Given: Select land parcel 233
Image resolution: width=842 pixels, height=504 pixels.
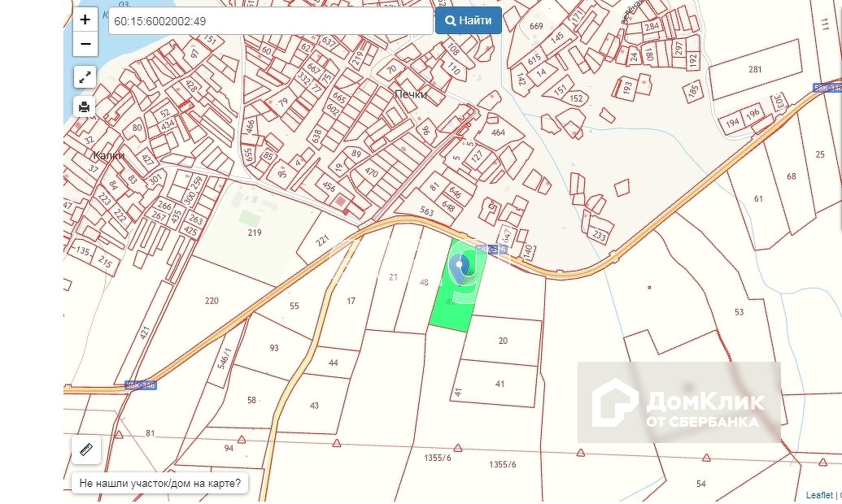Looking at the screenshot, I should [600, 235].
